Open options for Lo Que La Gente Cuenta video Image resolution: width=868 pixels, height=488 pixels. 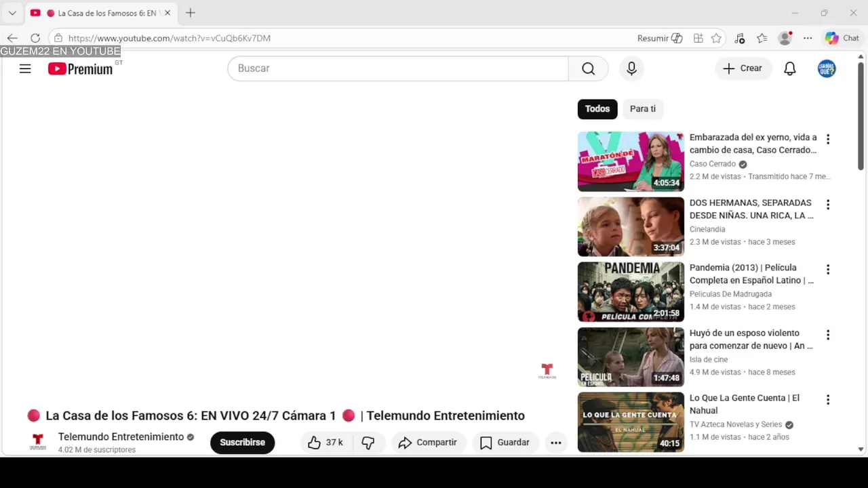pyautogui.click(x=828, y=399)
